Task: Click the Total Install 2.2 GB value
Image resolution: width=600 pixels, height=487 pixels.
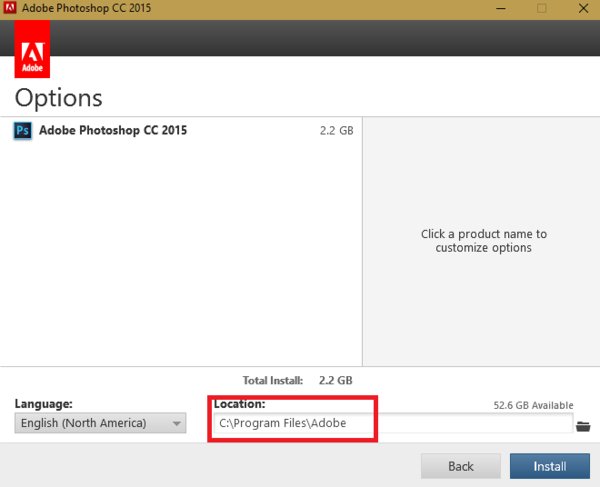Action: click(336, 380)
